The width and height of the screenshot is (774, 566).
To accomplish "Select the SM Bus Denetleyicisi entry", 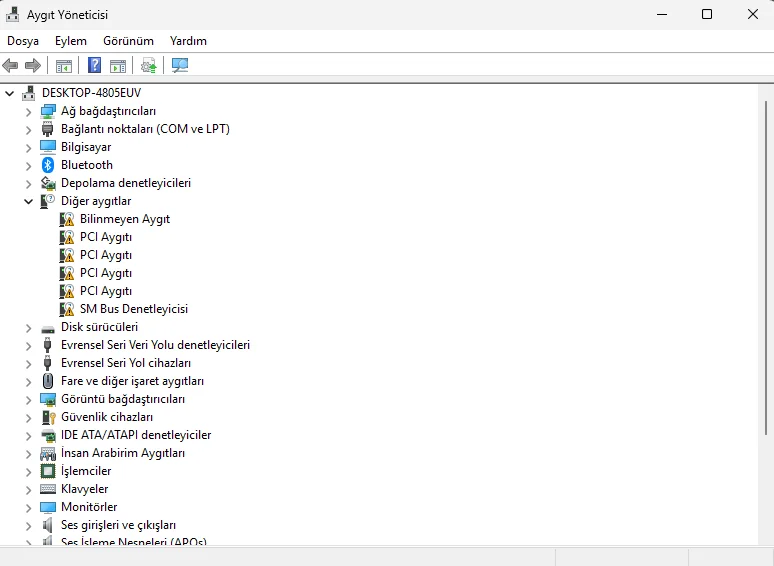I will (x=134, y=309).
